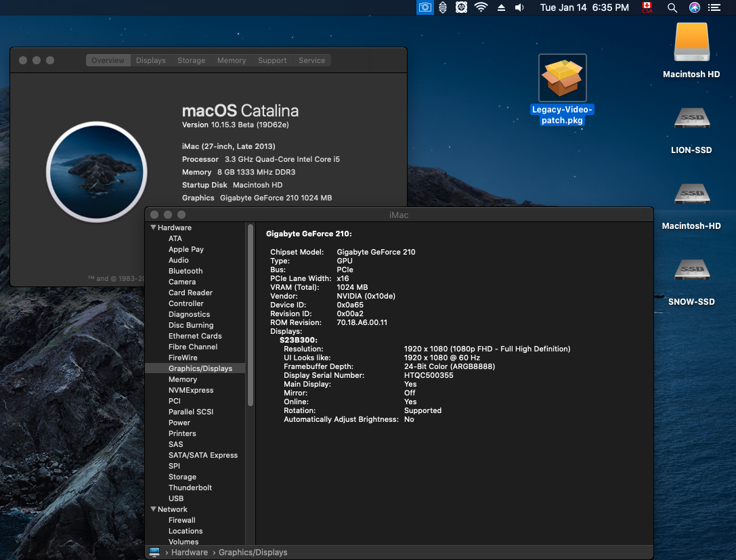Click Graphics/Displays in the path bar

point(253,553)
